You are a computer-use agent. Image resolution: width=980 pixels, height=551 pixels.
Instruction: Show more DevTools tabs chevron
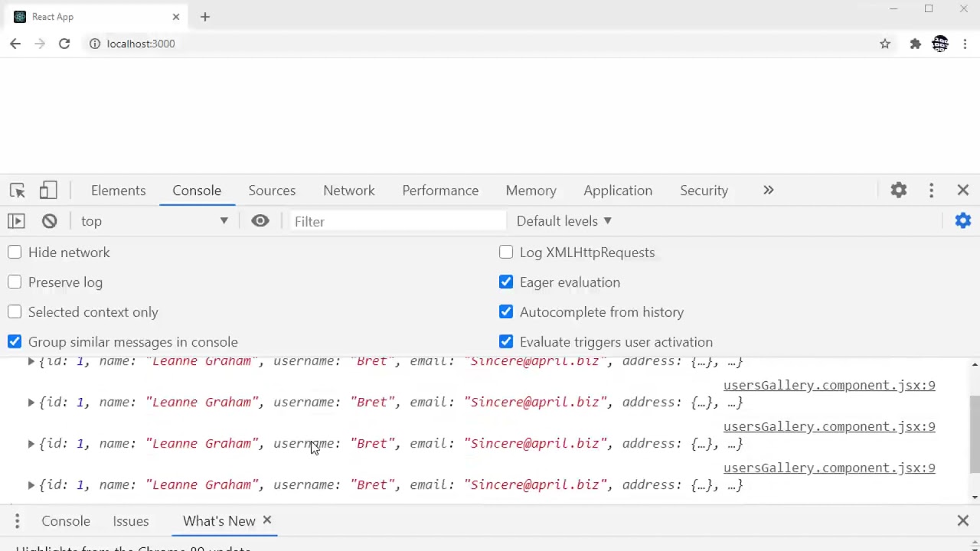coord(769,191)
